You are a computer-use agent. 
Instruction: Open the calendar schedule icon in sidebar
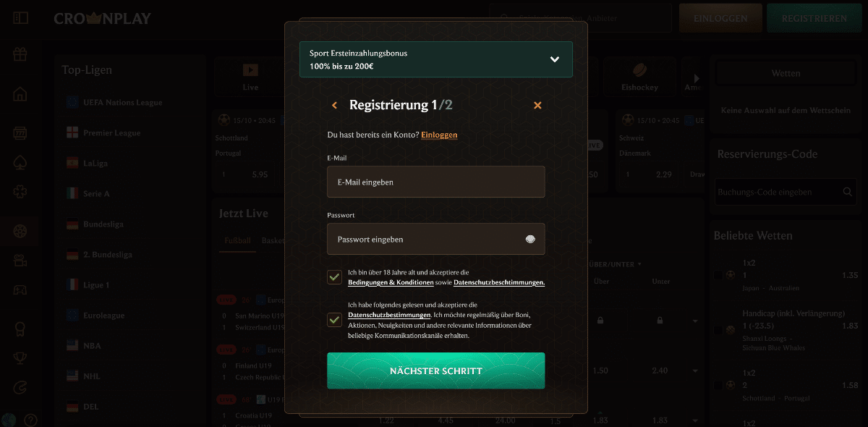tap(20, 132)
